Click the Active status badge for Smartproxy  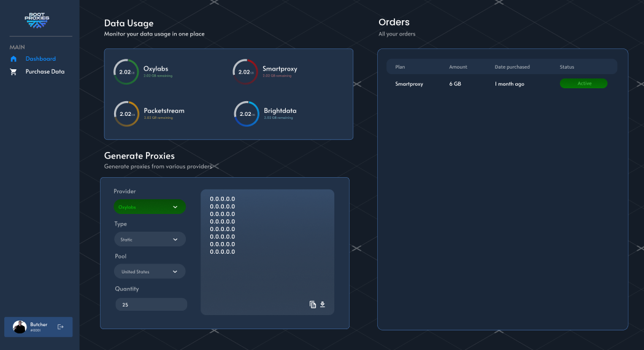(584, 83)
